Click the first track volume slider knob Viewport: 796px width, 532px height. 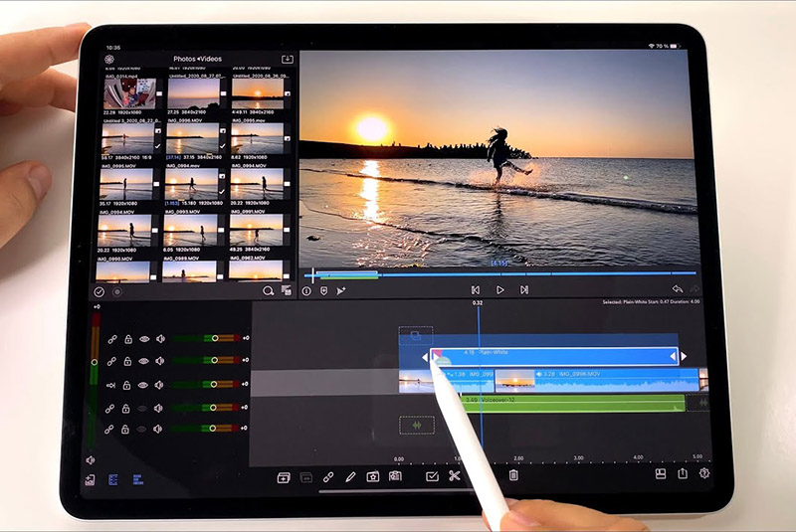tap(215, 339)
